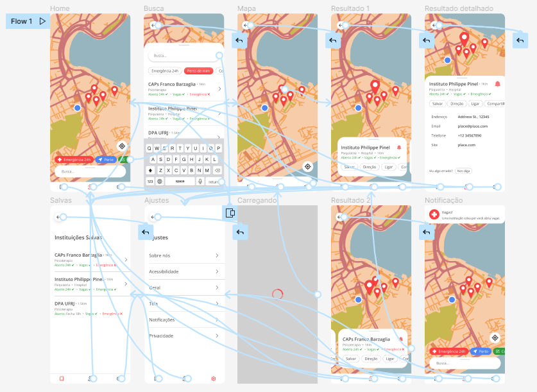
Task: Click back arrow in Salvas frame
Action: [58, 217]
